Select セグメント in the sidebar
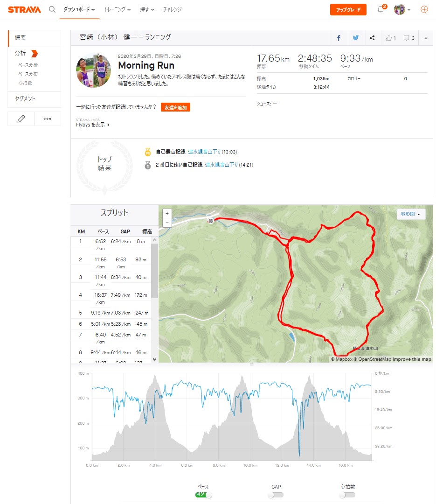This screenshot has width=436, height=504. (25, 99)
